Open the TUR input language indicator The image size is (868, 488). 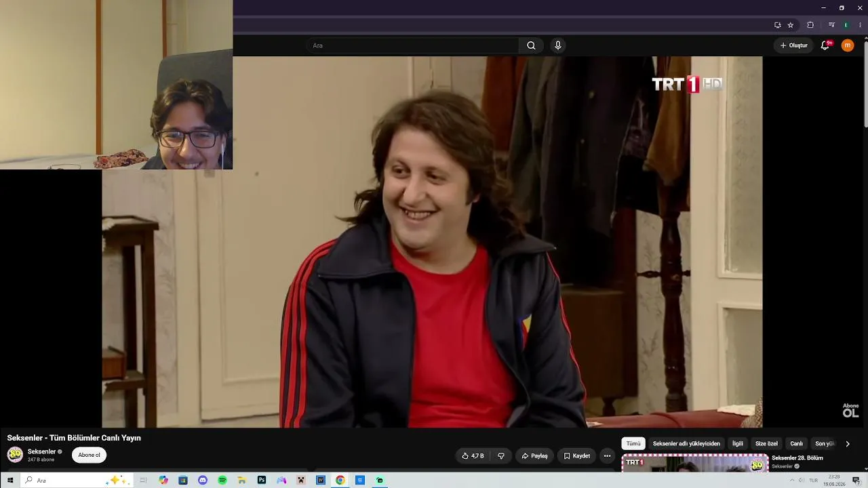(x=813, y=480)
